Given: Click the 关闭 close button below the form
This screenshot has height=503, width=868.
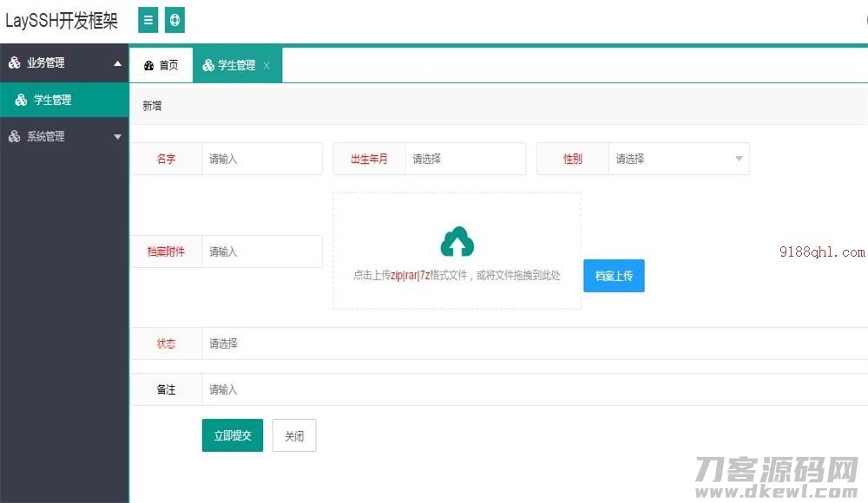Looking at the screenshot, I should 293,435.
